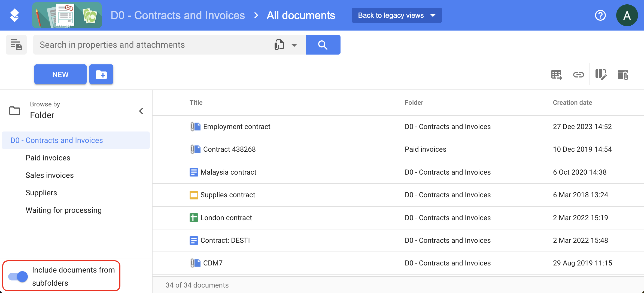Expand the search mode dropdown arrow
The width and height of the screenshot is (644, 293).
coord(294,45)
